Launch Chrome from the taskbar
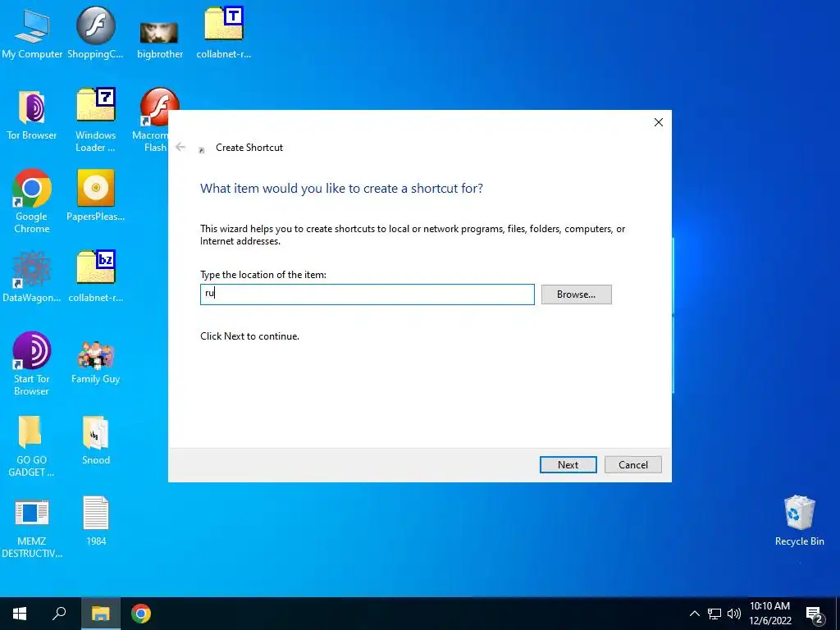This screenshot has width=840, height=630. point(141,614)
